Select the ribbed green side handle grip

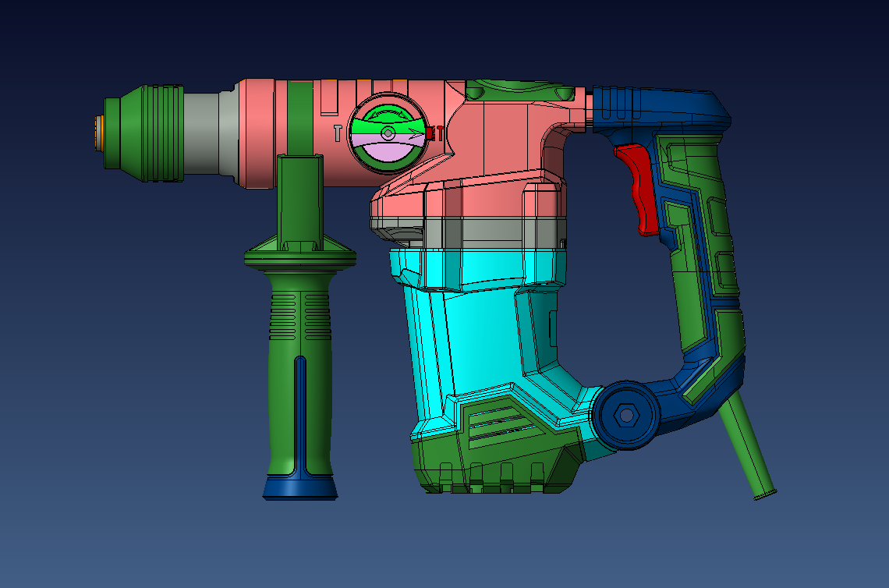(x=300, y=374)
